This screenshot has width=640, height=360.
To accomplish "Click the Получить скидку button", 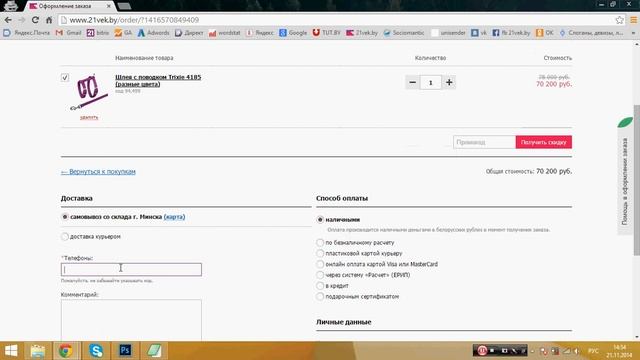I will [544, 142].
